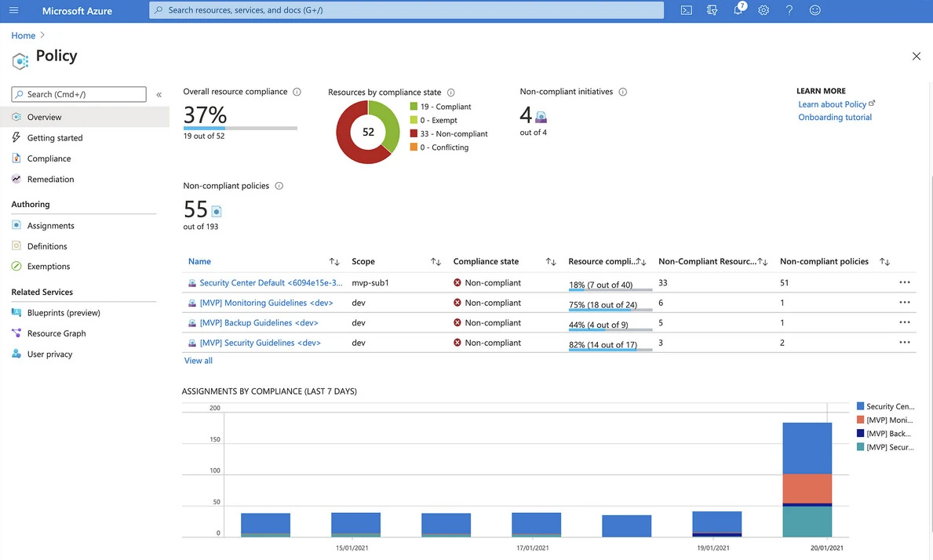Open the [MVP] Monitoring Guidelines <dev> link
Screen dimensions: 933x560
tap(266, 304)
